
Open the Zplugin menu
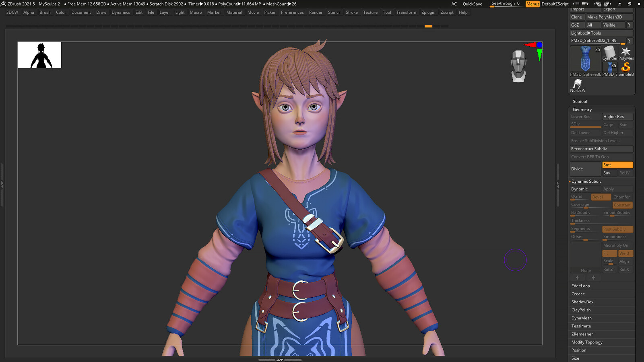[428, 12]
